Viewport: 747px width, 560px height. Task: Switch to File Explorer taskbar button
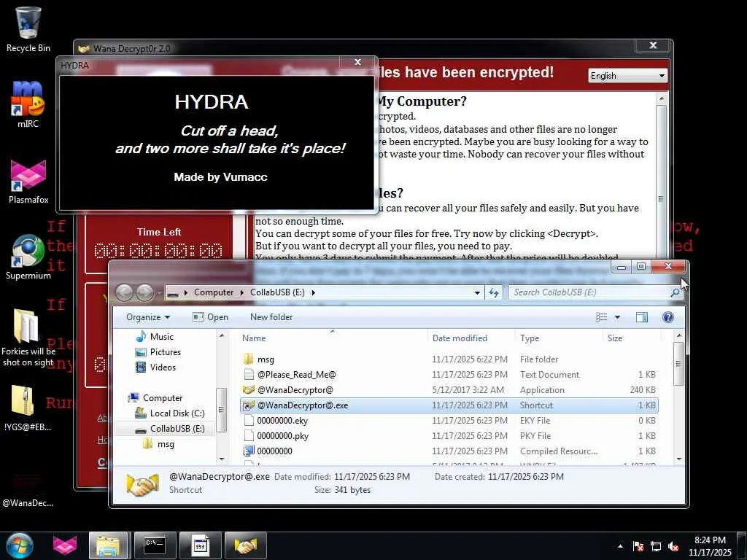[108, 545]
